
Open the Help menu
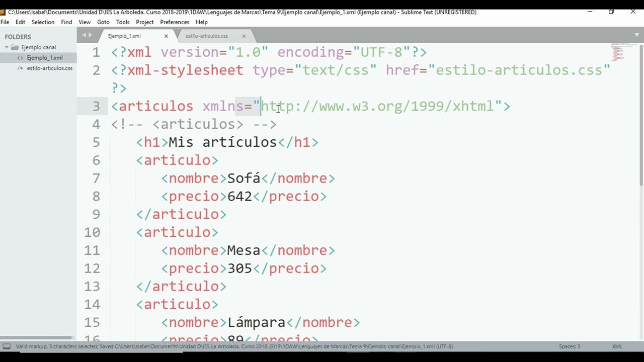pos(202,22)
